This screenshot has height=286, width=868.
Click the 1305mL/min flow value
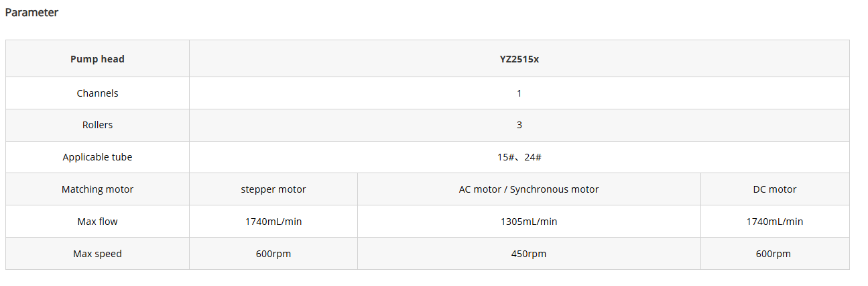tap(530, 222)
